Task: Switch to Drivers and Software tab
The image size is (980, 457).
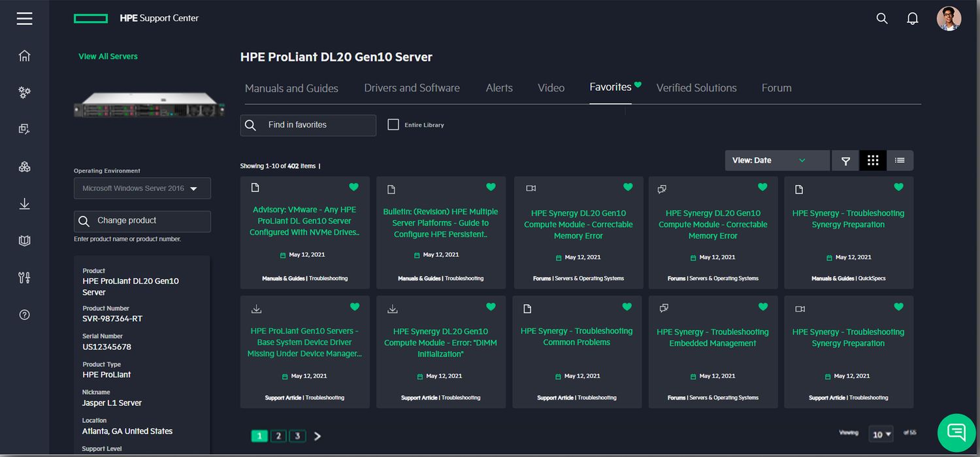Action: click(412, 88)
